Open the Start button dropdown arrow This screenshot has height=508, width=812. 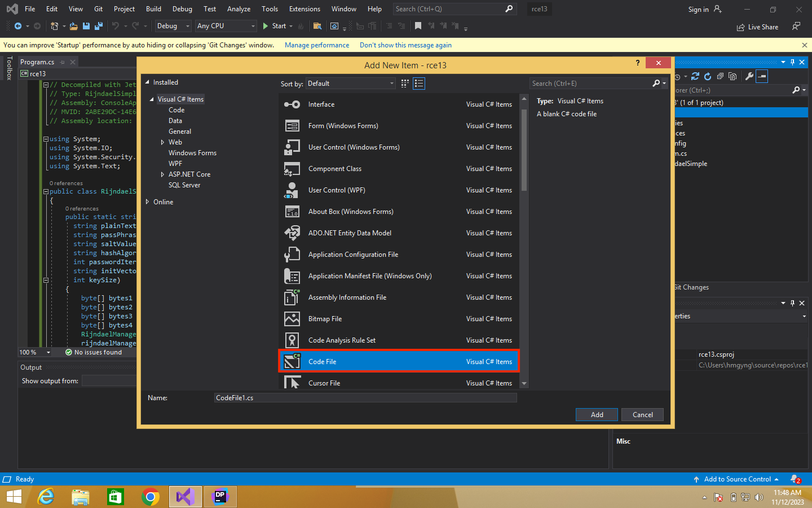pyautogui.click(x=291, y=26)
